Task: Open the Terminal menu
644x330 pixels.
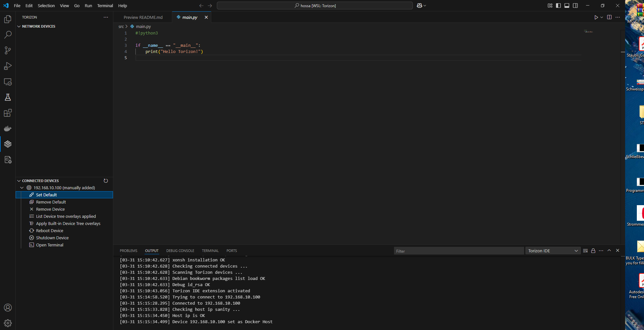Action: 105,6
